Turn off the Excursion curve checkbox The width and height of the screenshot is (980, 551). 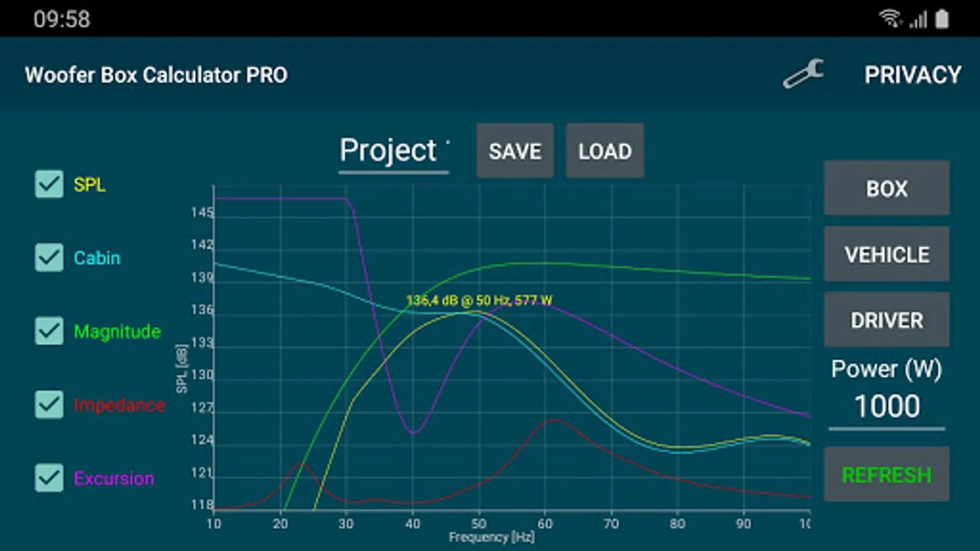49,478
